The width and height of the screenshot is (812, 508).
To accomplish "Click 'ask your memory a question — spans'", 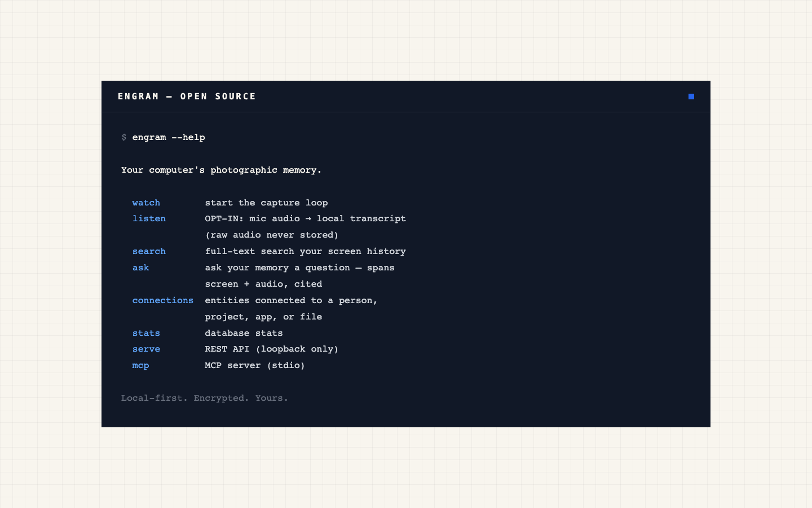I will [299, 268].
